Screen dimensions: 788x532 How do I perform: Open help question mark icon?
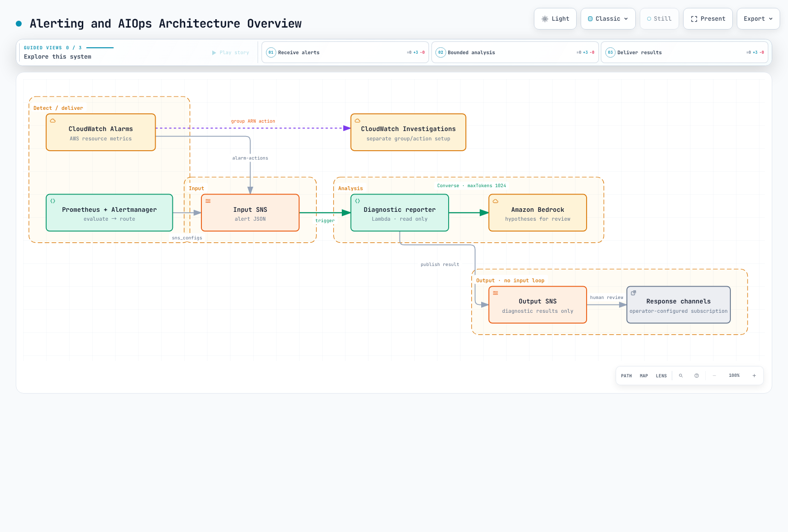tap(696, 375)
